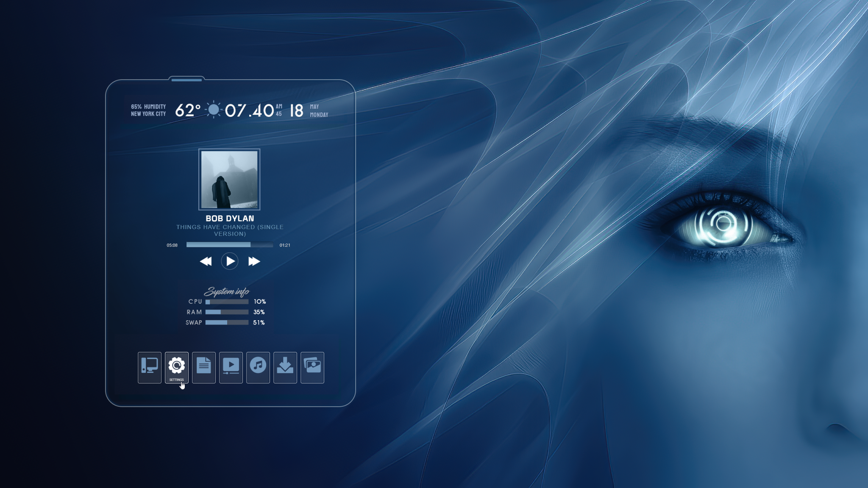The image size is (868, 488).
Task: Open the My Computer launcher icon
Action: pyautogui.click(x=149, y=367)
